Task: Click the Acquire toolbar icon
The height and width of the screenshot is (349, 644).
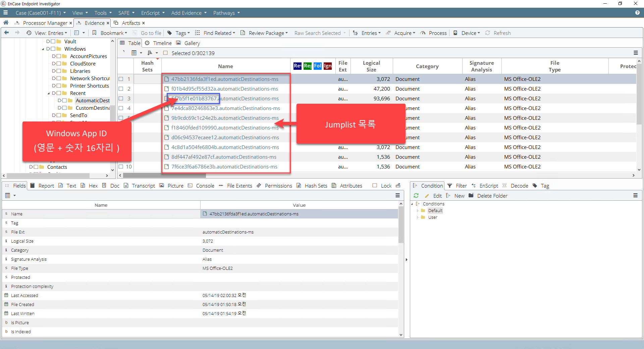Action: (388, 33)
